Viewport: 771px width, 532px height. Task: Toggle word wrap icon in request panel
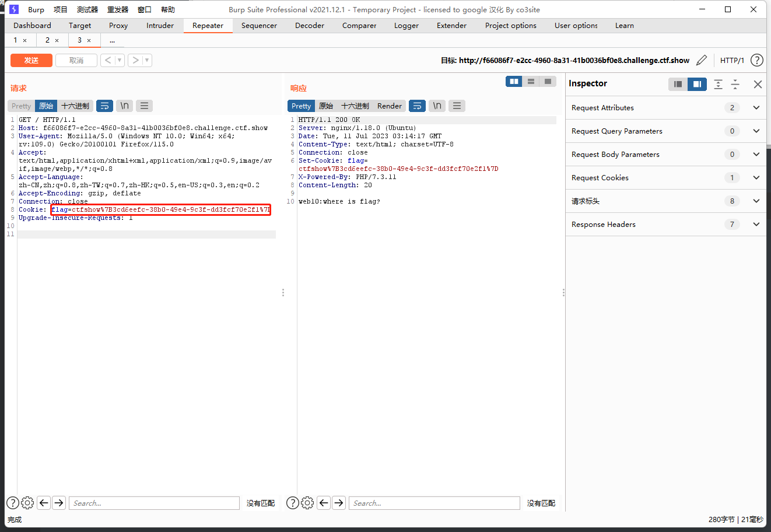tap(104, 106)
